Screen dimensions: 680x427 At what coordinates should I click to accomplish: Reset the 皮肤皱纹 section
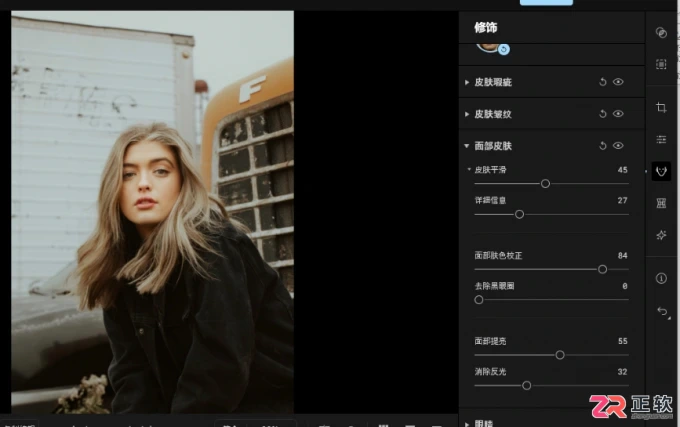pyautogui.click(x=602, y=114)
